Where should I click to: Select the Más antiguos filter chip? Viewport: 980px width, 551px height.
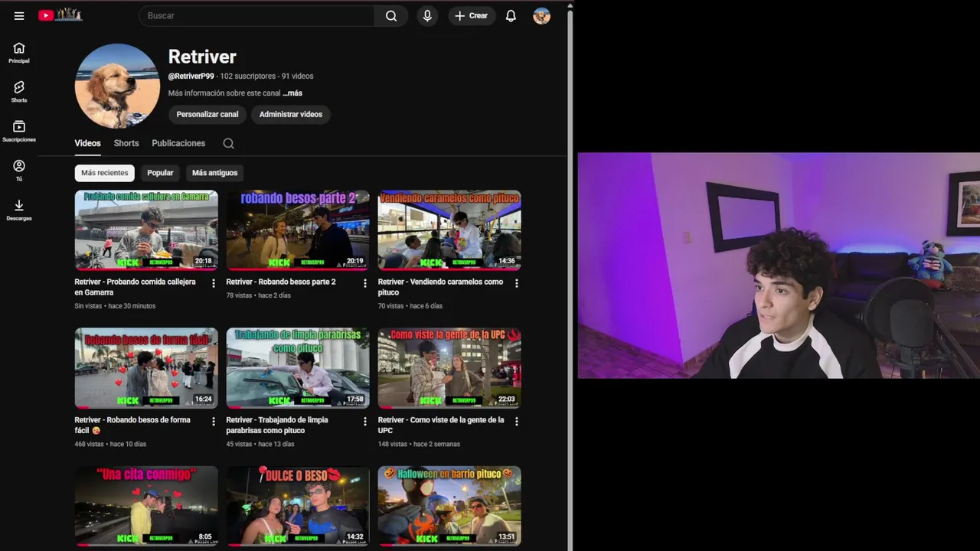tap(215, 173)
